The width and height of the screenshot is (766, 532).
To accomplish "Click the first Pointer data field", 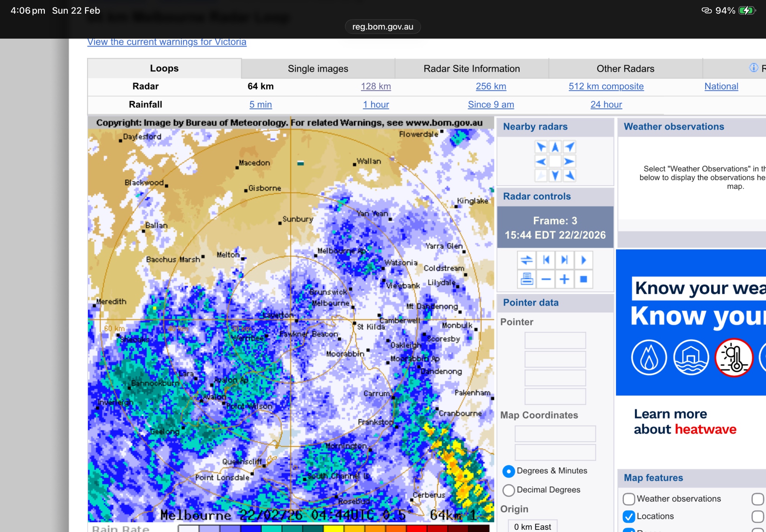I will [x=555, y=340].
